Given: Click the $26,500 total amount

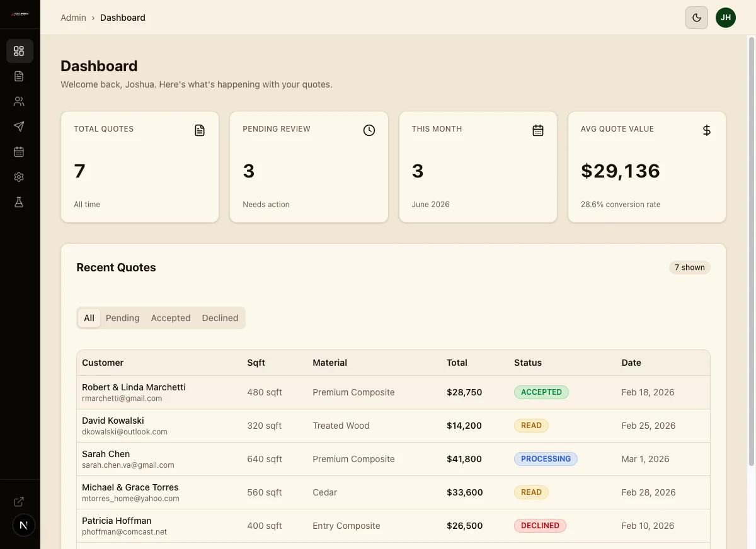Looking at the screenshot, I should [x=464, y=526].
